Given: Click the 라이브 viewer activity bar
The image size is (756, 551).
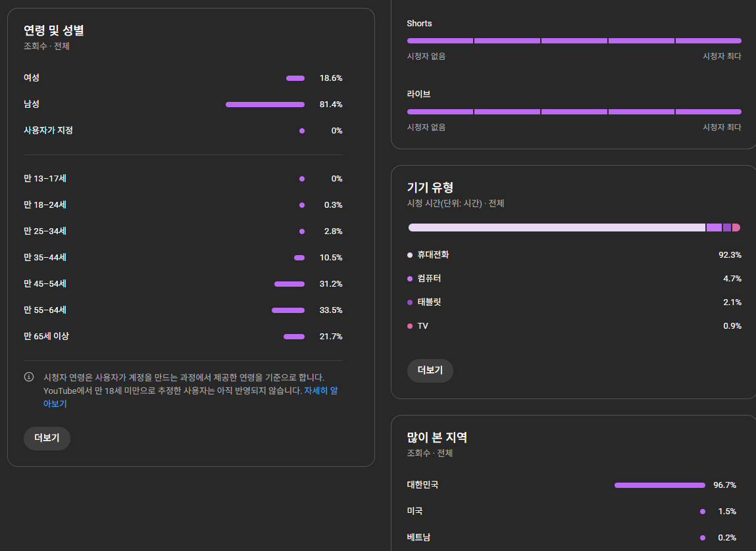Looking at the screenshot, I should [x=574, y=112].
